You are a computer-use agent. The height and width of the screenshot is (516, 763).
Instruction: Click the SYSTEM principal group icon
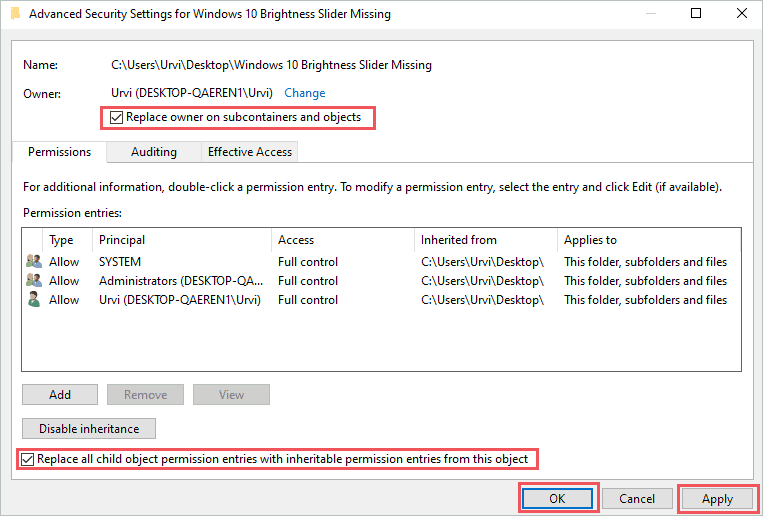[34, 262]
